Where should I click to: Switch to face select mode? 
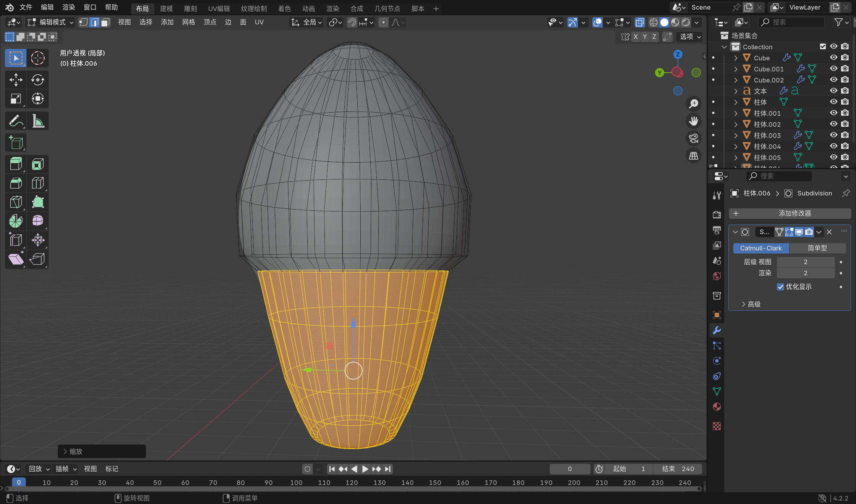pos(105,23)
